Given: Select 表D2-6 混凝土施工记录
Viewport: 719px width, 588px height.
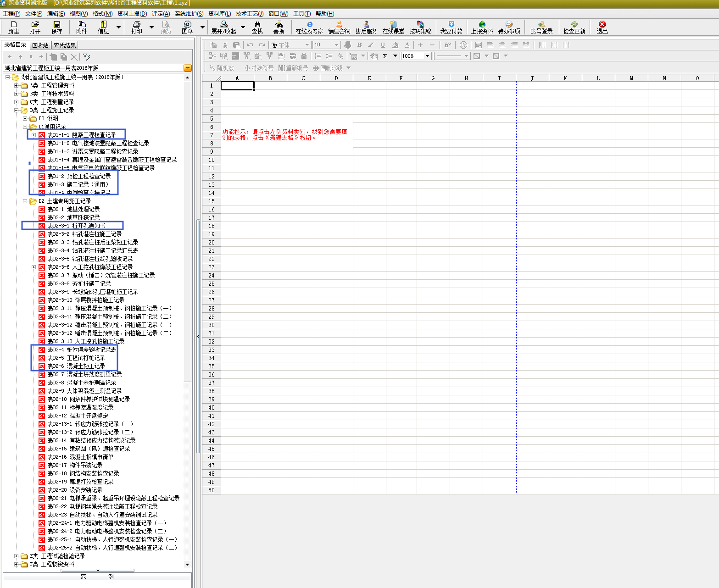Looking at the screenshot, I should [76, 366].
